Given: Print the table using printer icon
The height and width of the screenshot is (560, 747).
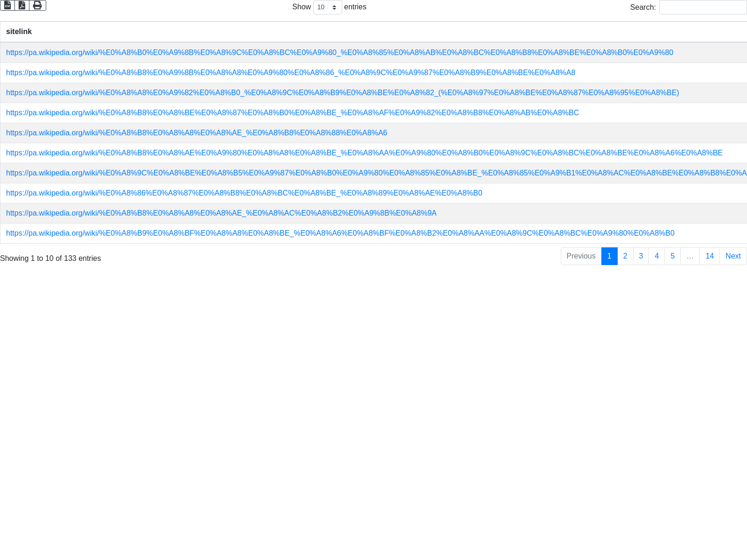Looking at the screenshot, I should pos(37,5).
